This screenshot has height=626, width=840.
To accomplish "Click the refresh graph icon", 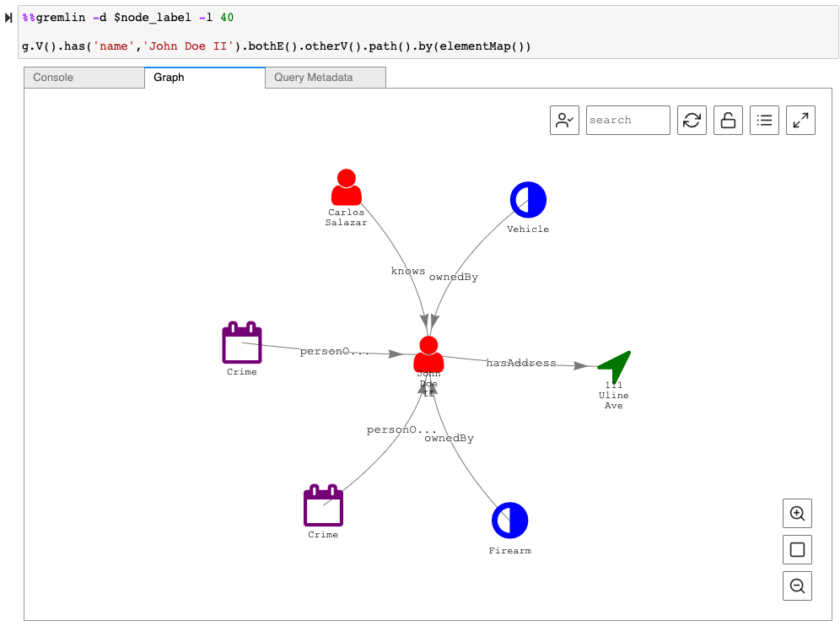I will point(692,120).
